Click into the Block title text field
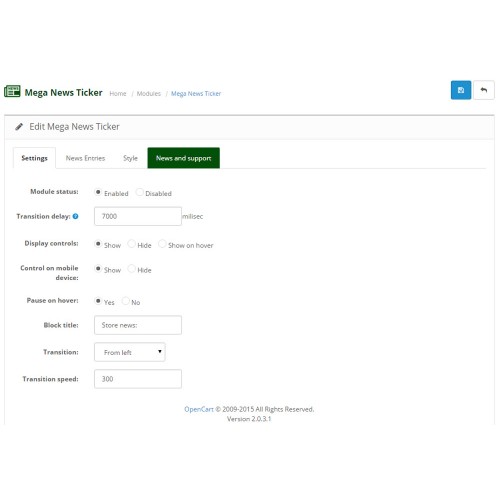 (x=138, y=325)
